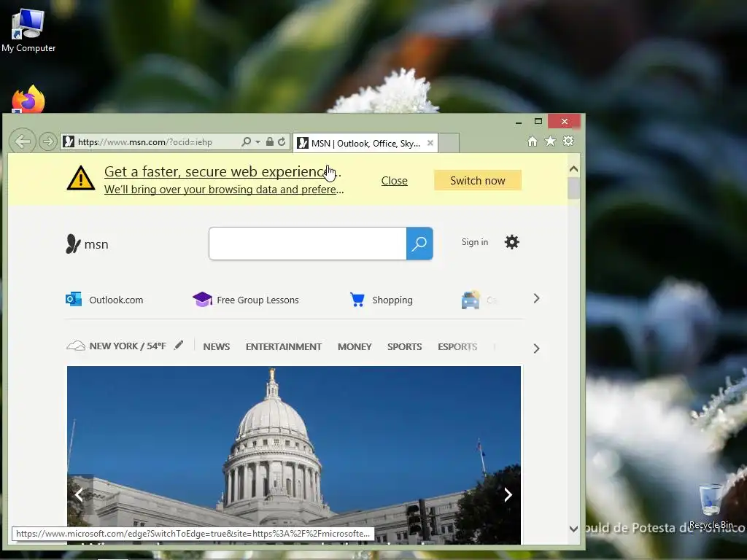This screenshot has width=747, height=560.
Task: Open the ENTERTAINMENT menu item
Action: 284,346
